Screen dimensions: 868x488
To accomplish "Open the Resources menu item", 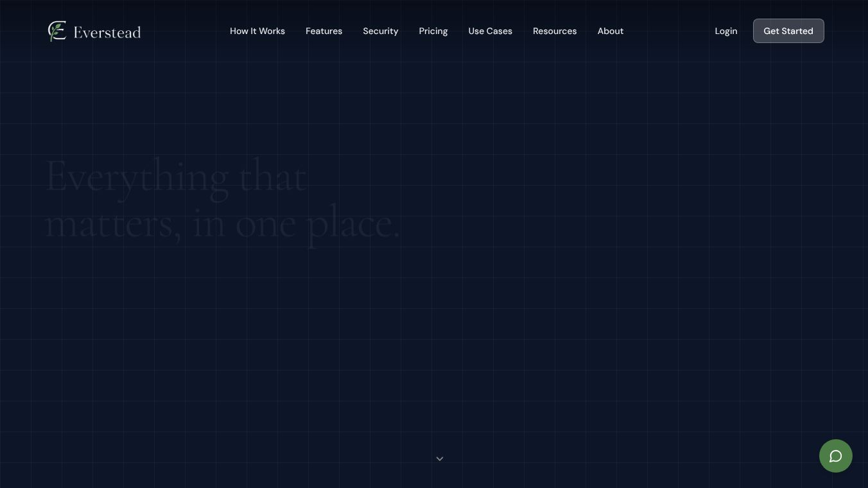I will click(555, 31).
